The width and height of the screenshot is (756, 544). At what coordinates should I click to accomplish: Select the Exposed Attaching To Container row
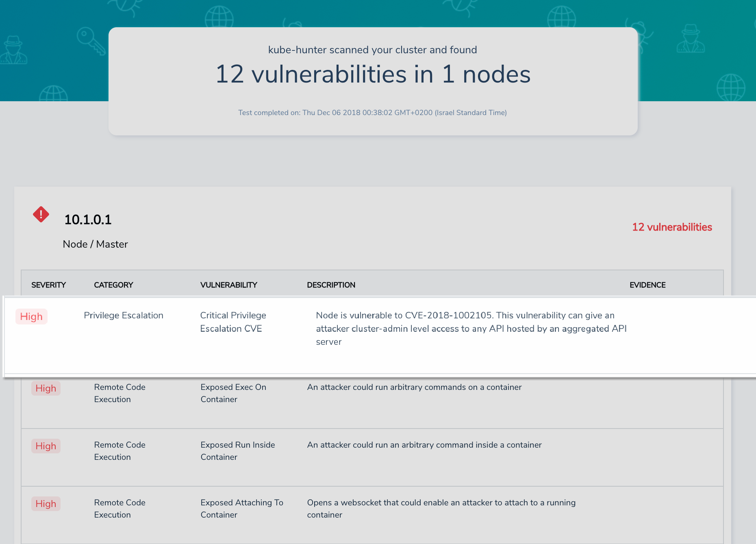pos(372,515)
